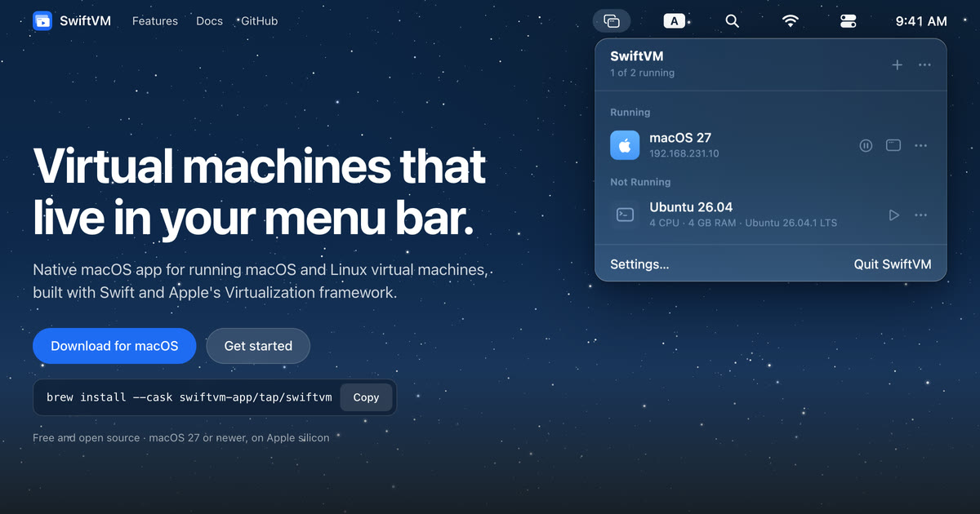Copy the brew install command
The image size is (980, 514).
click(366, 397)
